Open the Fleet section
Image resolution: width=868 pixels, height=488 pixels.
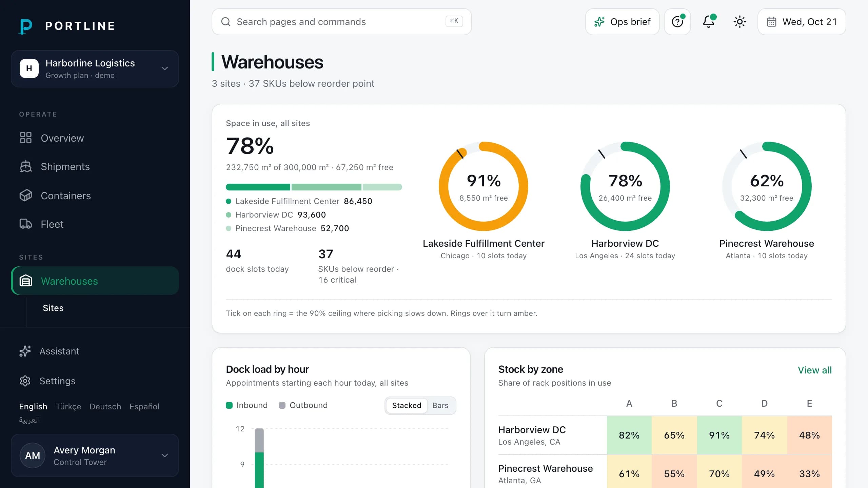[95, 224]
